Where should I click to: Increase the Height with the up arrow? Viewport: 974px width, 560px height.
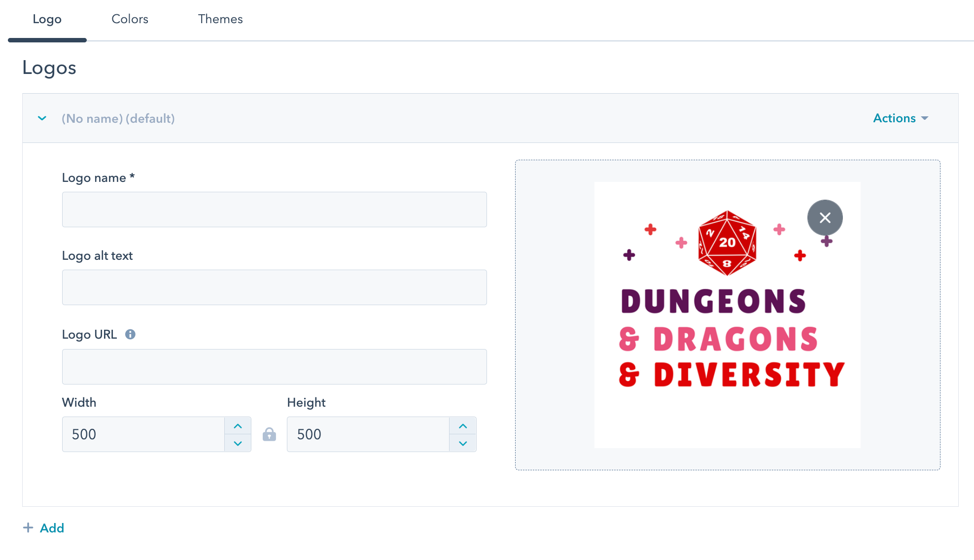tap(463, 426)
